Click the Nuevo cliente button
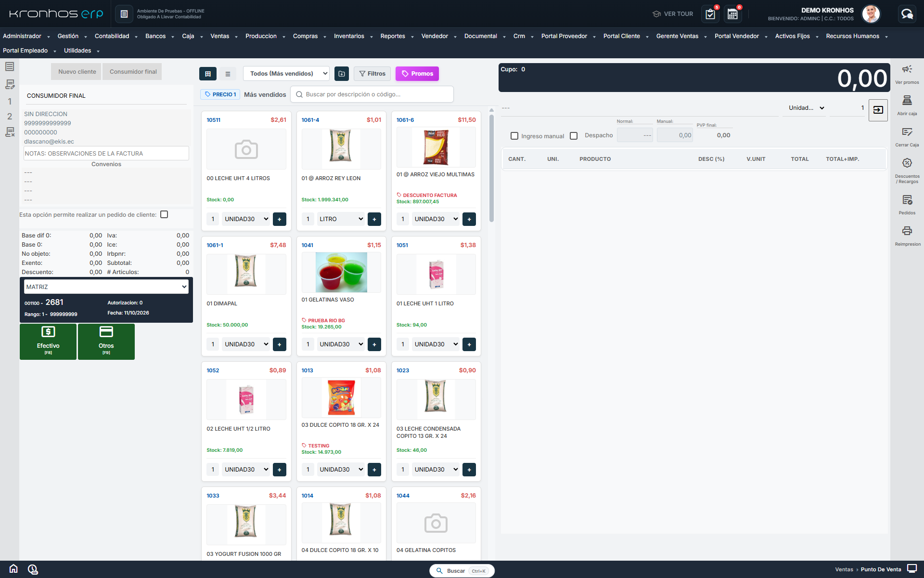This screenshot has height=578, width=924. [x=76, y=72]
